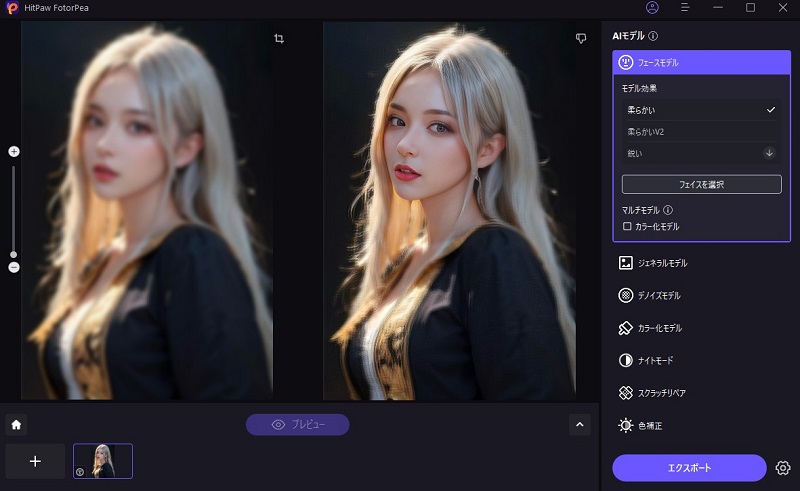
Task: Click info icon next to AIモデル
Action: tap(653, 36)
